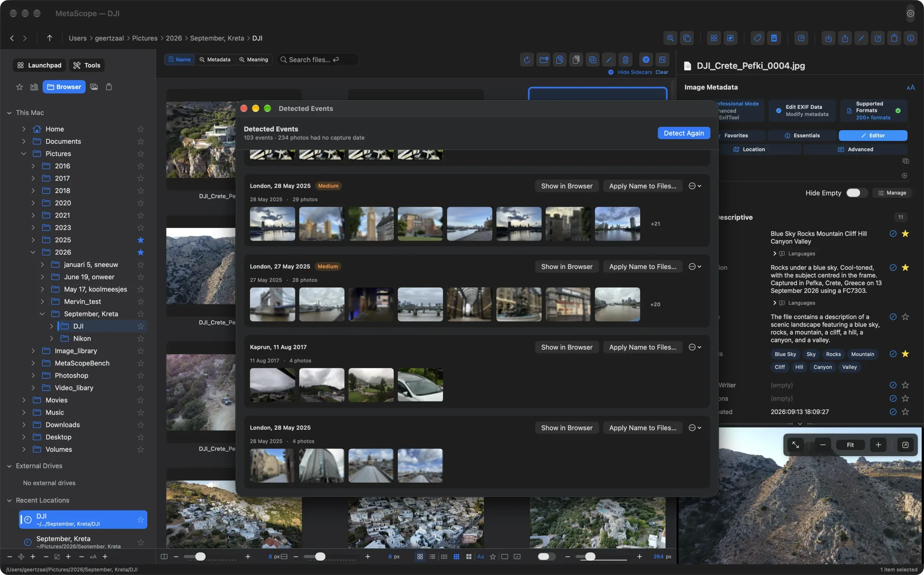Open the Location tab

[x=749, y=149]
